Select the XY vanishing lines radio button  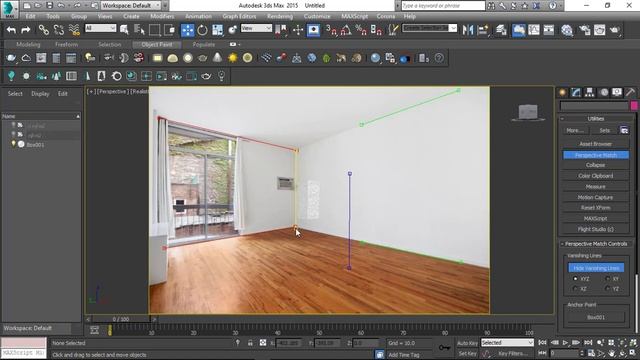[x=608, y=279]
